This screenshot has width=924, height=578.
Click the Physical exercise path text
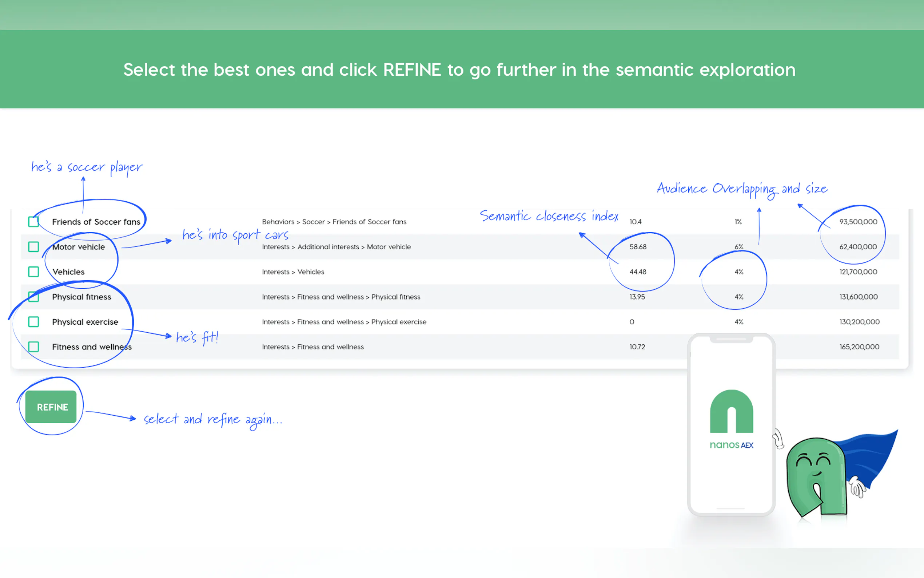tap(344, 322)
